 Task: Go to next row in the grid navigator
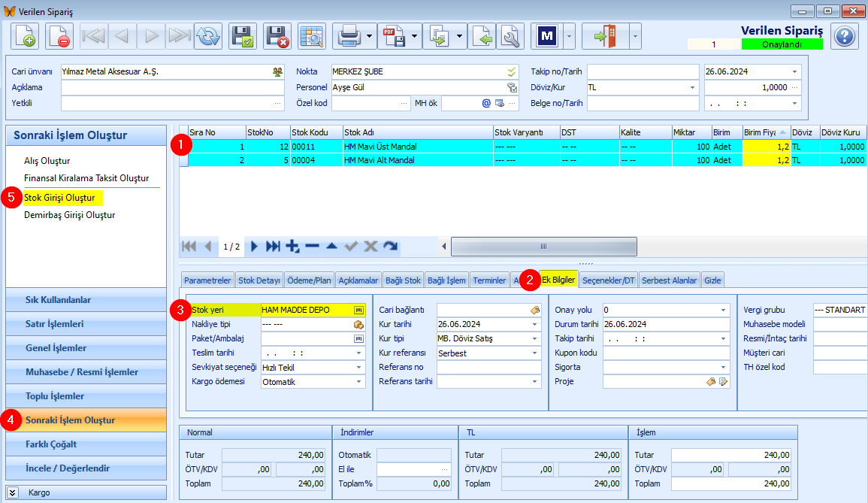click(254, 247)
